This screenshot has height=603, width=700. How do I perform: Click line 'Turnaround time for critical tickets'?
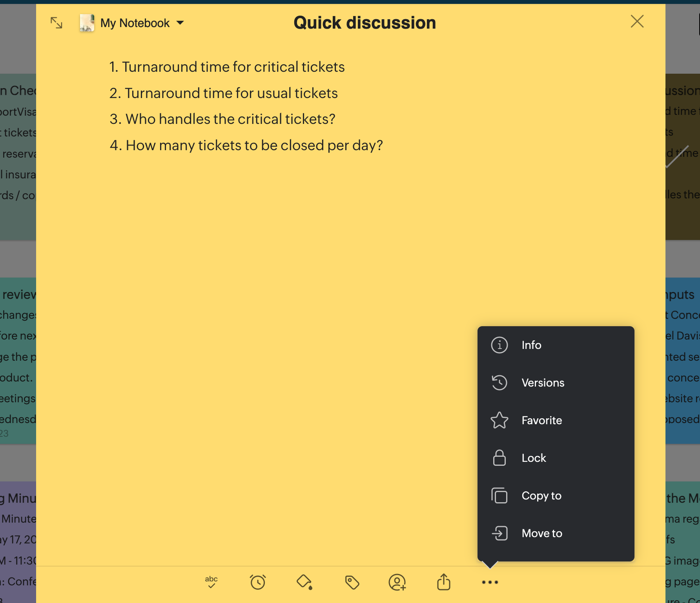[233, 67]
